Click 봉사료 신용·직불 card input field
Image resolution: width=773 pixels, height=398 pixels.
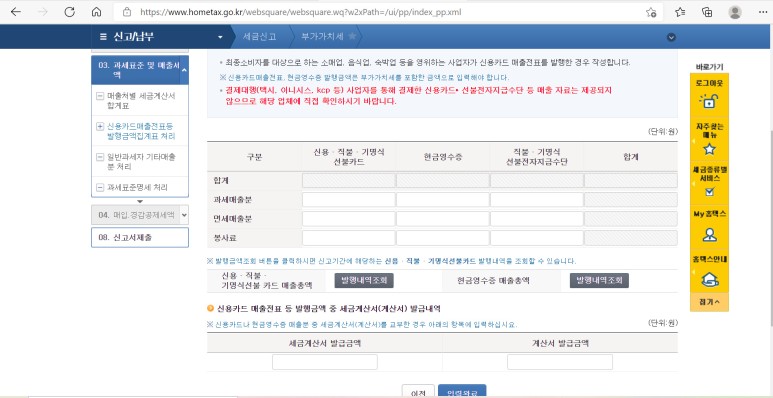pos(349,238)
